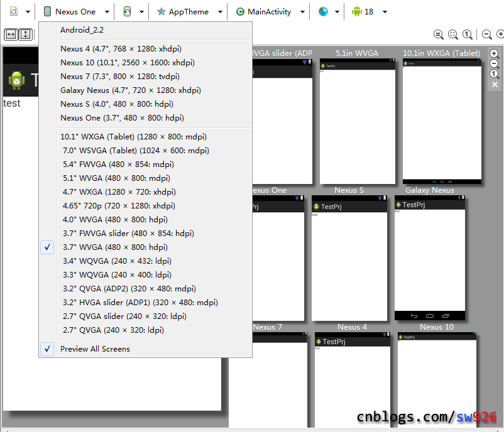This screenshot has height=432, width=504.
Task: Click the locale globe icon
Action: pyautogui.click(x=323, y=11)
